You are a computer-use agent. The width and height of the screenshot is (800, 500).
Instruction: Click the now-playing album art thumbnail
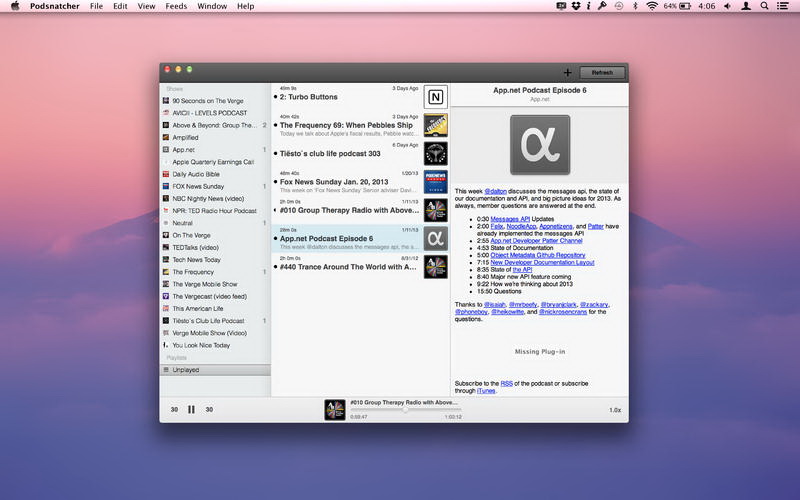click(335, 409)
